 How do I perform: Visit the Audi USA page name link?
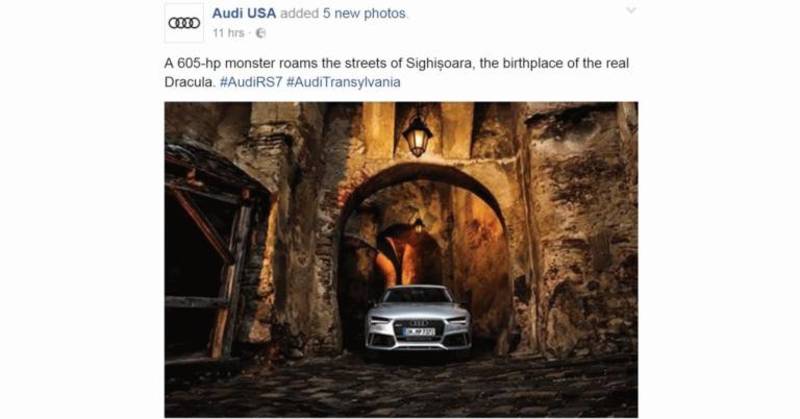[x=244, y=14]
